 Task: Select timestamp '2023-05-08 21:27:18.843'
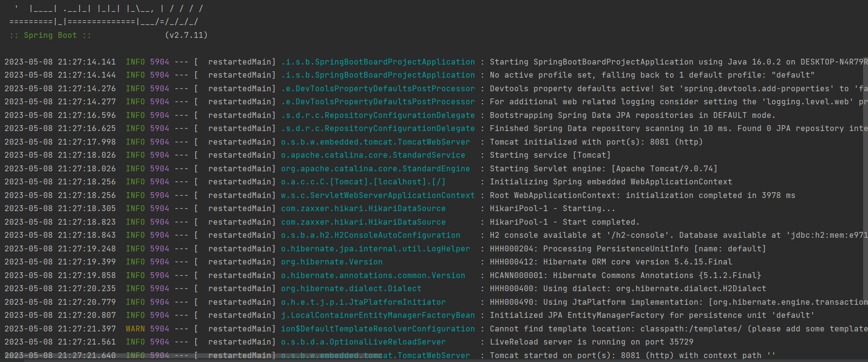60,235
